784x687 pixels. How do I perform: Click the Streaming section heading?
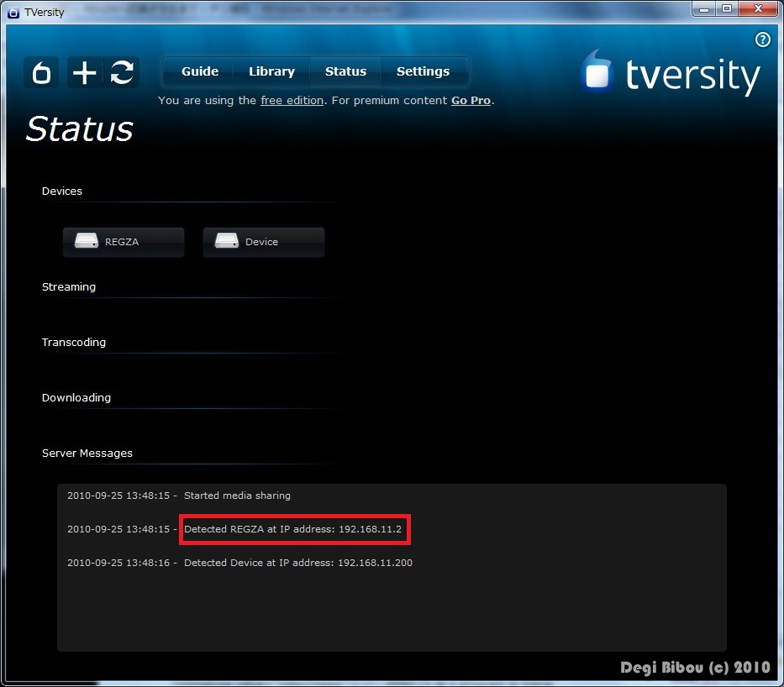pos(69,286)
